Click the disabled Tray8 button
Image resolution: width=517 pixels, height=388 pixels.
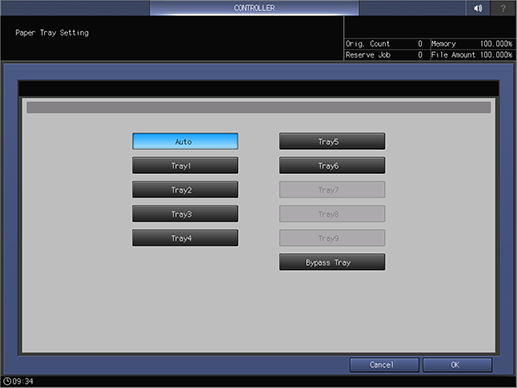tap(332, 214)
